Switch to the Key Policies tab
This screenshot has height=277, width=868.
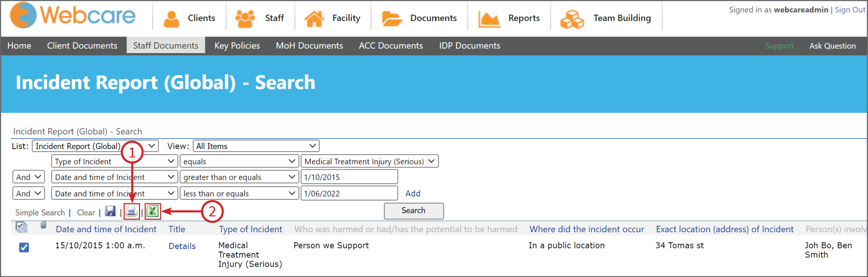[x=237, y=45]
